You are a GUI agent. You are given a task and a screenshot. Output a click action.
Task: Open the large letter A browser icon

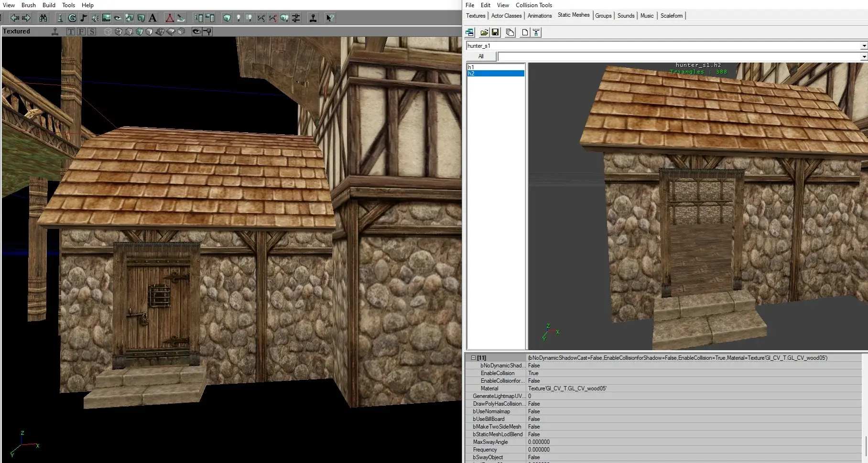tap(152, 18)
